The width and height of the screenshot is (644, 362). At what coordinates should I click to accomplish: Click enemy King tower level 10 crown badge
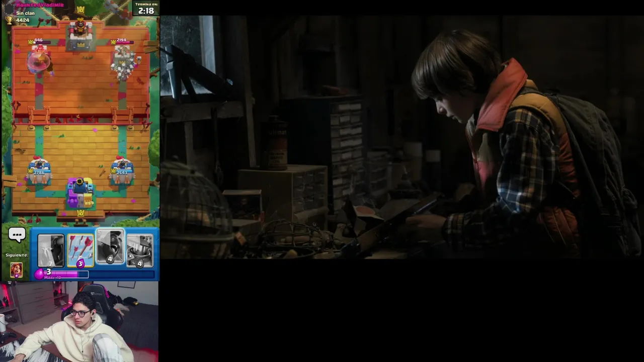80,10
